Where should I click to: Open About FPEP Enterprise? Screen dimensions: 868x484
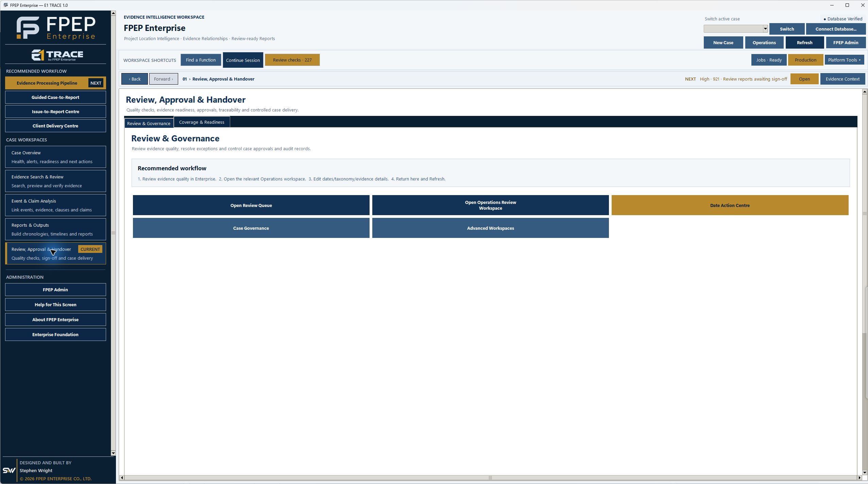tap(55, 319)
